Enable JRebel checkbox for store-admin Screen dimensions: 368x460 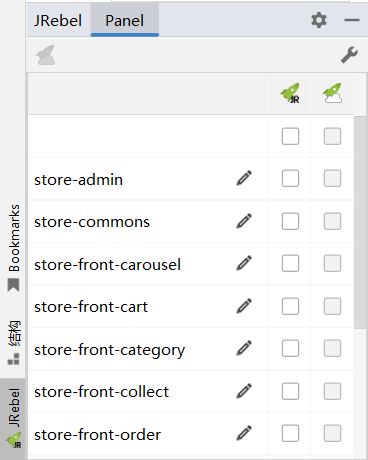coord(290,178)
